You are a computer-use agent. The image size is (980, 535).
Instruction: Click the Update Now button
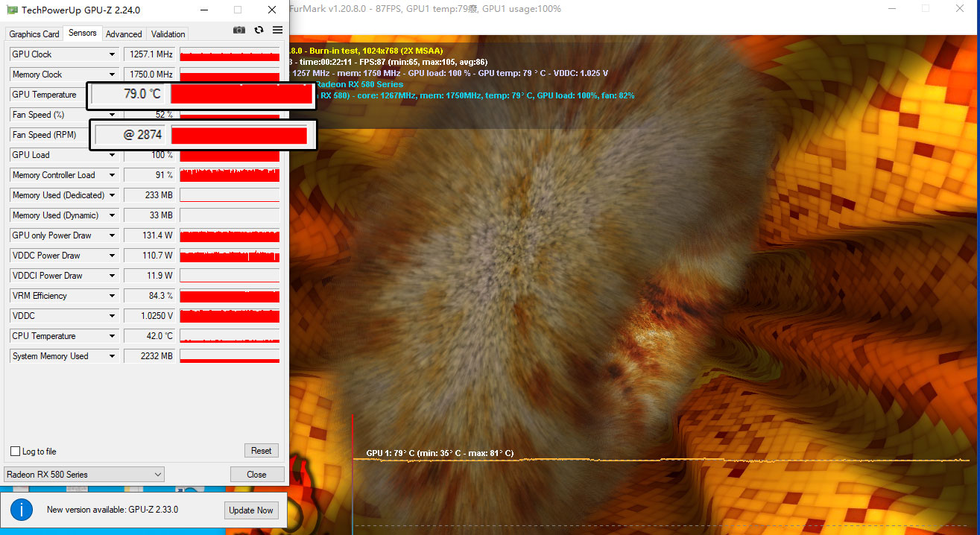tap(250, 510)
